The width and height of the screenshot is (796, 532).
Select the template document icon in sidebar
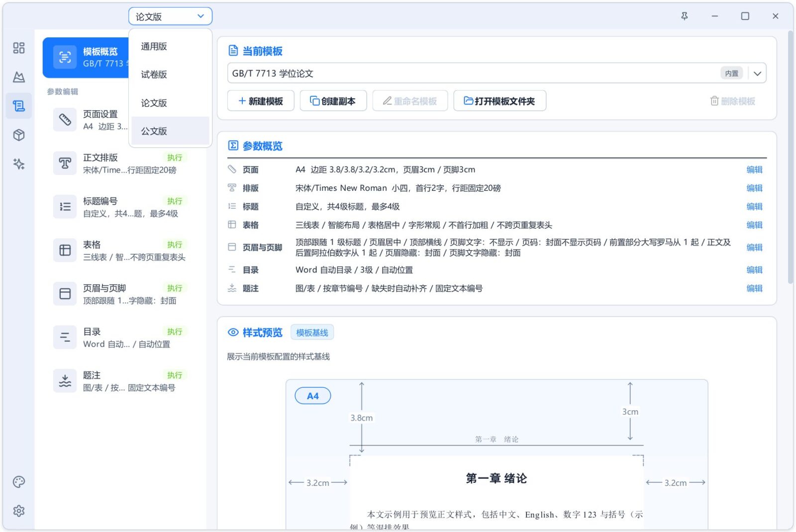tap(19, 106)
